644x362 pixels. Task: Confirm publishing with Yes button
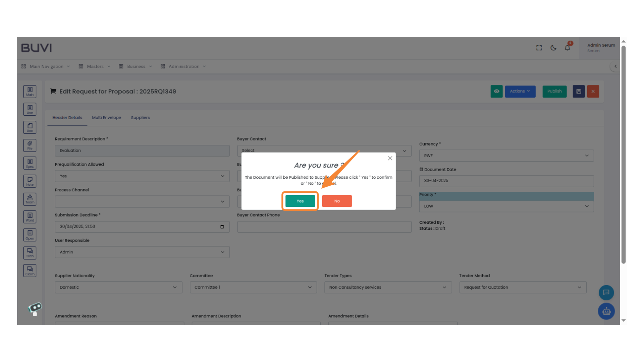pyautogui.click(x=300, y=201)
